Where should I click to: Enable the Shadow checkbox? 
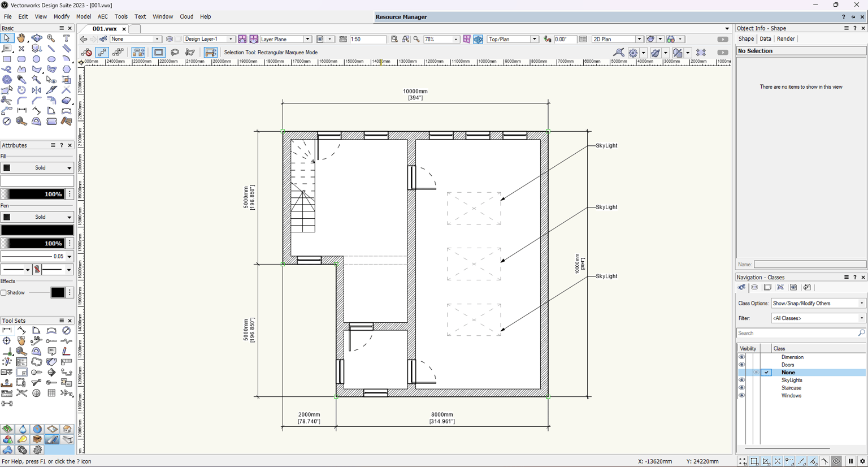pyautogui.click(x=3, y=292)
